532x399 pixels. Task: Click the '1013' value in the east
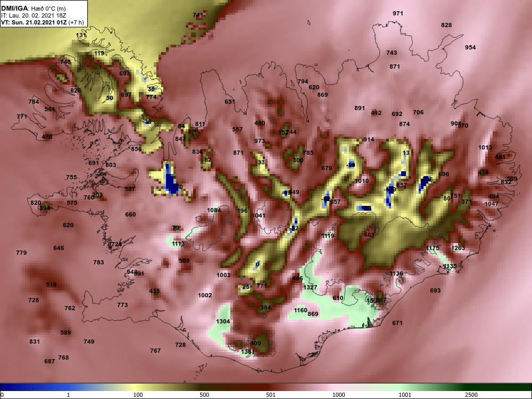[485, 147]
